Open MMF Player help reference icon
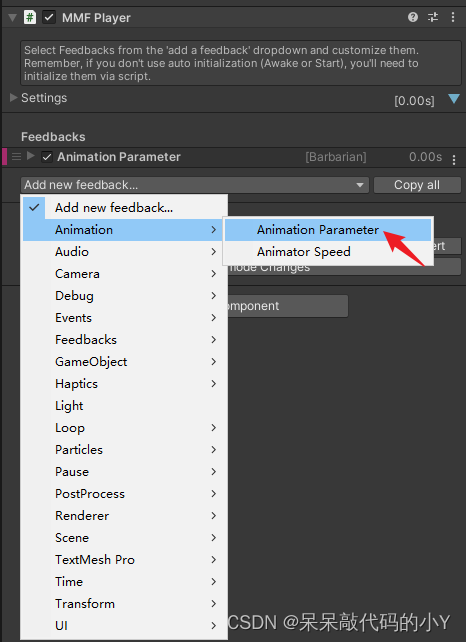Viewport: 467px width, 642px height. click(x=413, y=17)
